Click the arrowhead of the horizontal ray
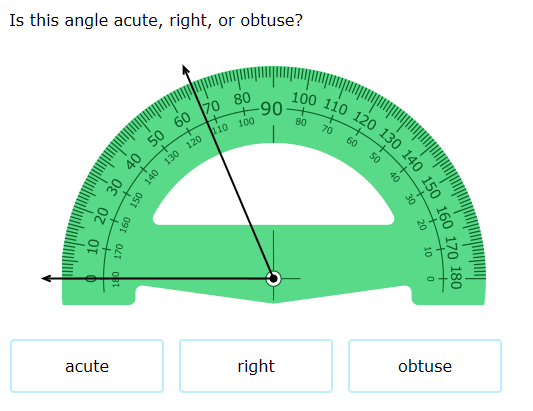Image resolution: width=533 pixels, height=411 pixels. pos(47,278)
